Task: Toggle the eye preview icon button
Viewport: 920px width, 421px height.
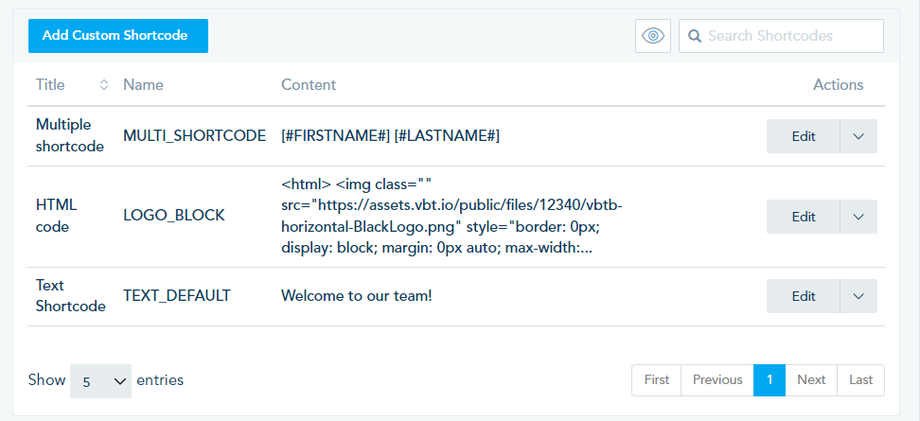Action: [x=653, y=36]
